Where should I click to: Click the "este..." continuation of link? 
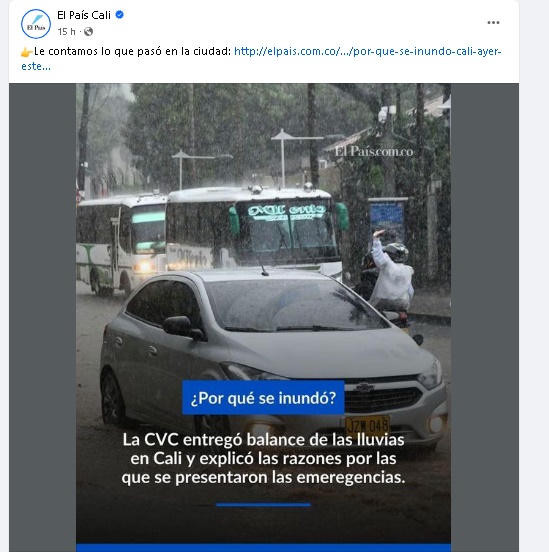pos(36,66)
